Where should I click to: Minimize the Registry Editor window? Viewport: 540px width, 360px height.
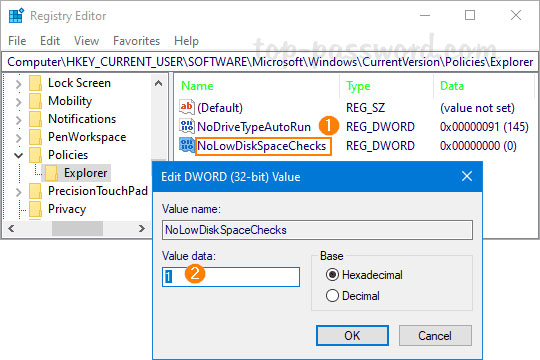tap(425, 16)
